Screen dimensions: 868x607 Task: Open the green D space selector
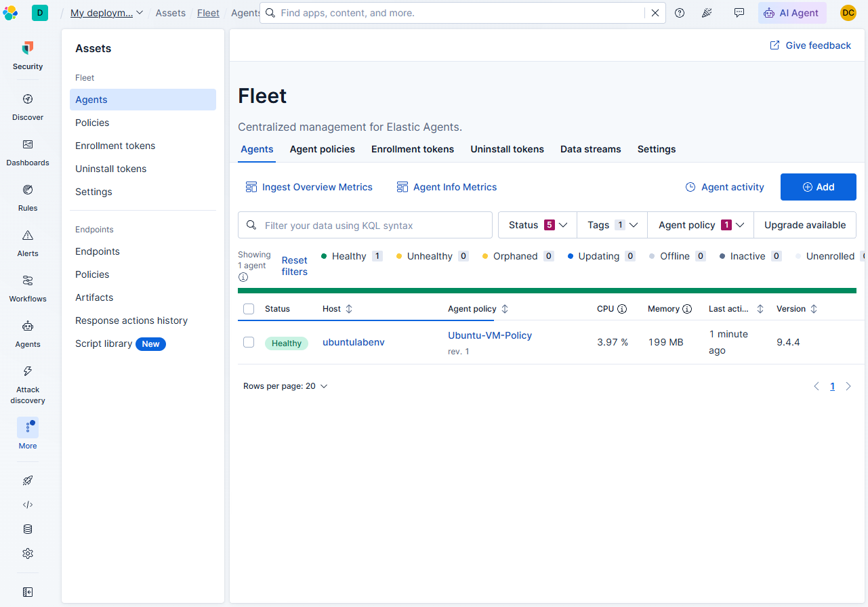click(x=40, y=13)
